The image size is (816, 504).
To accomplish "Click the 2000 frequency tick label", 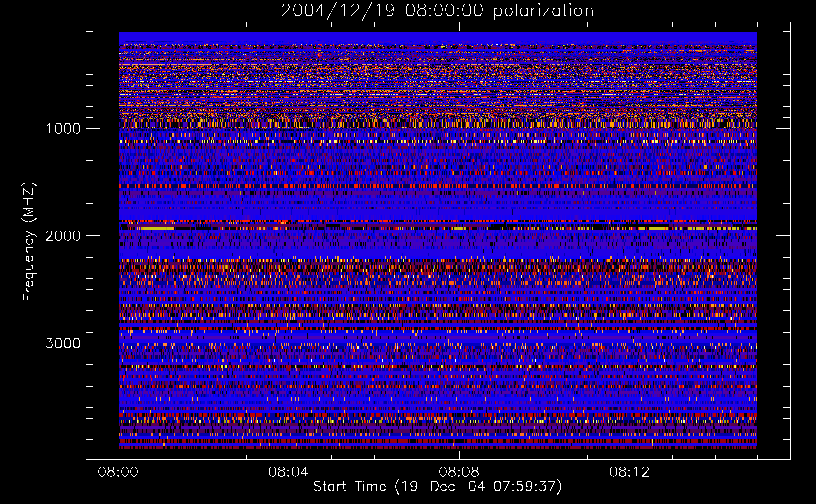I will pos(63,236).
